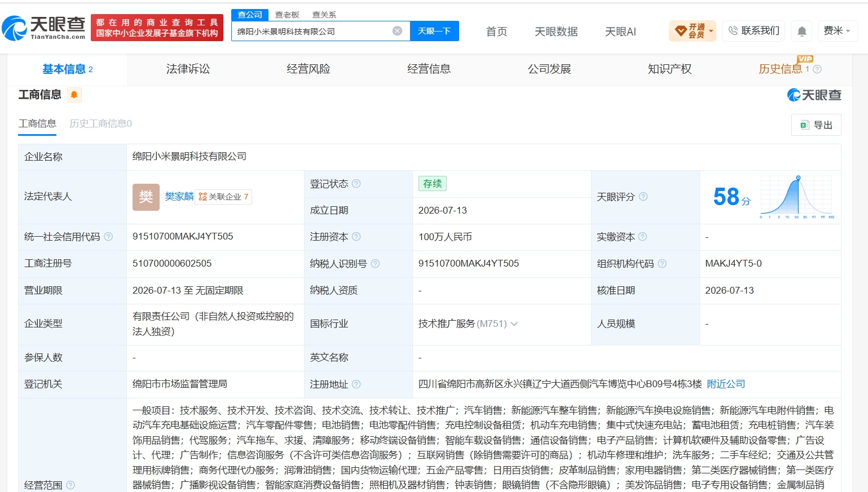Expand the 技术推广服务 industry chevron
Screen dimensions: 868x492
[x=514, y=324]
